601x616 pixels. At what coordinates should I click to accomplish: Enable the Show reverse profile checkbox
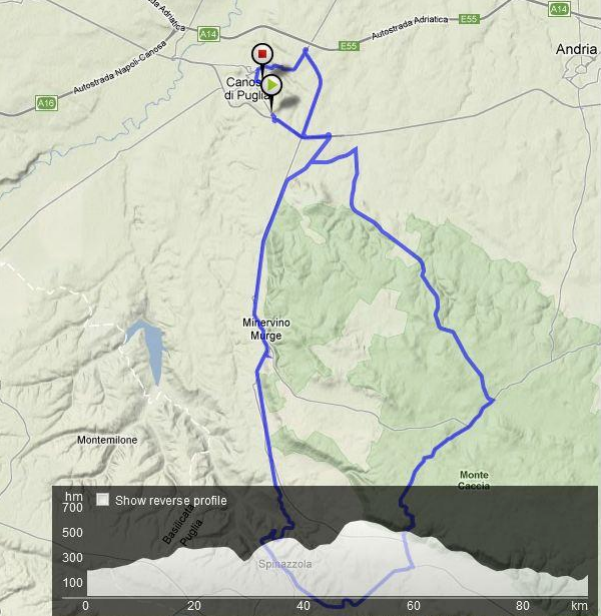103,500
